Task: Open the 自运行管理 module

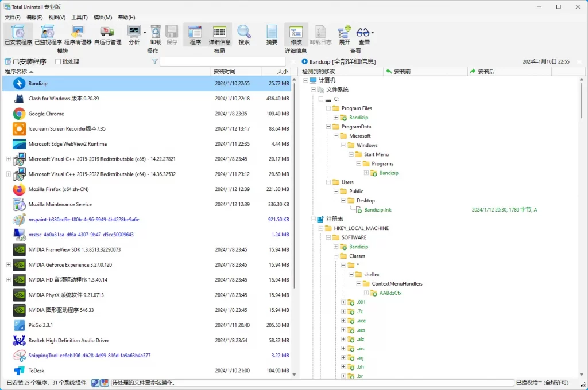Action: pyautogui.click(x=107, y=34)
